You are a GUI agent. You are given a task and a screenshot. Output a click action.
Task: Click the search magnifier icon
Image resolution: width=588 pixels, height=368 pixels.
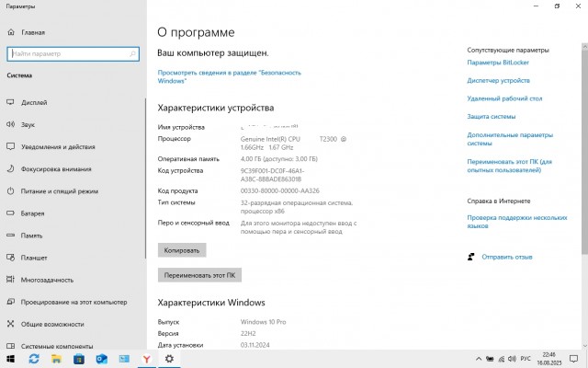coord(132,53)
